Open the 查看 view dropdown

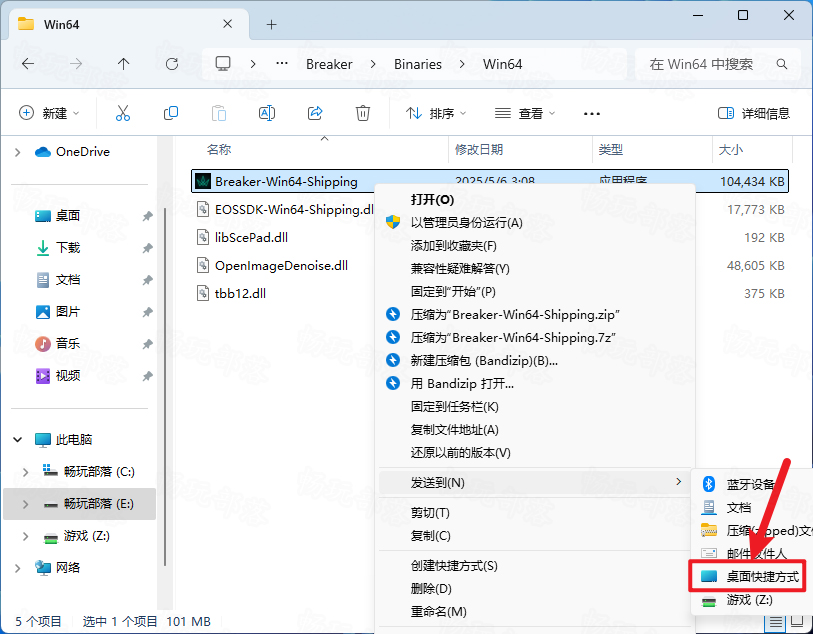[524, 113]
